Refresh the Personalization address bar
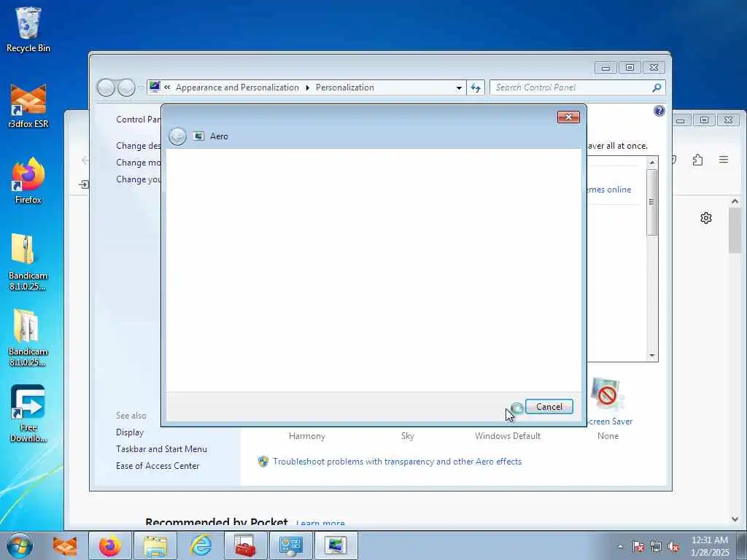Screen dimensions: 747x560 coord(476,87)
